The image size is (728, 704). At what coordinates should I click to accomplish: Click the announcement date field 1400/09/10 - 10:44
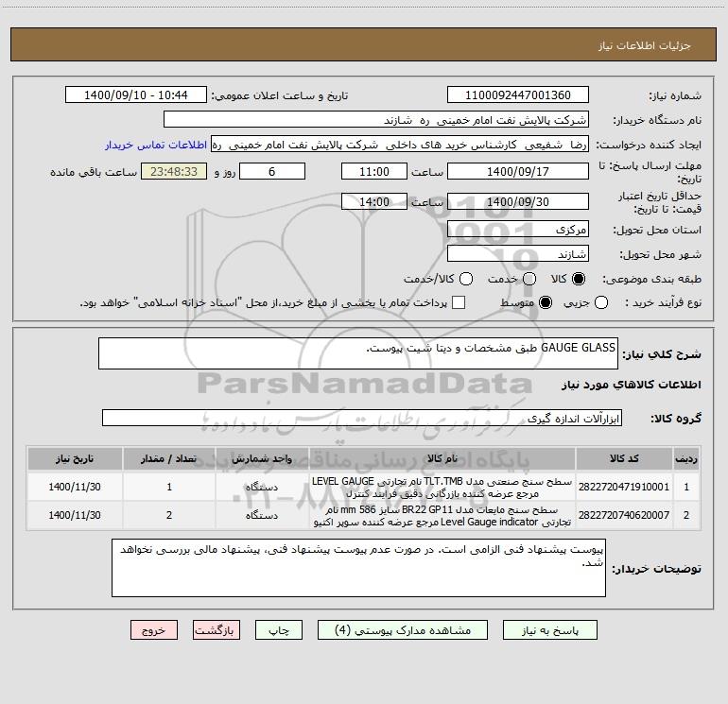(x=135, y=95)
